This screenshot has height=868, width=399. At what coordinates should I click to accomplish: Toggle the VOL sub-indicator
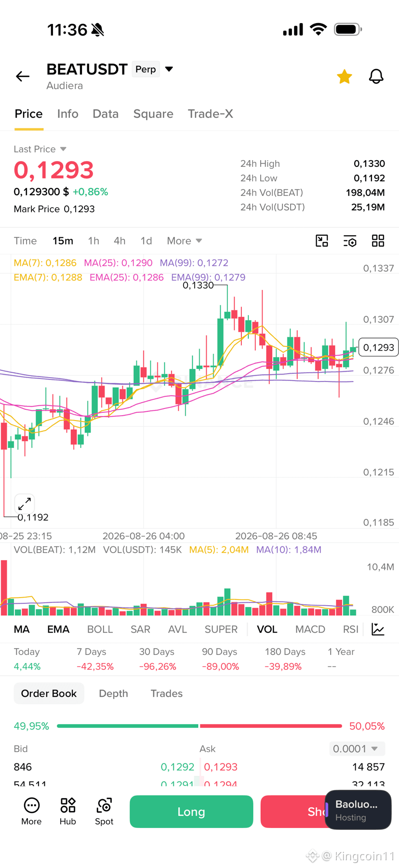pyautogui.click(x=267, y=629)
